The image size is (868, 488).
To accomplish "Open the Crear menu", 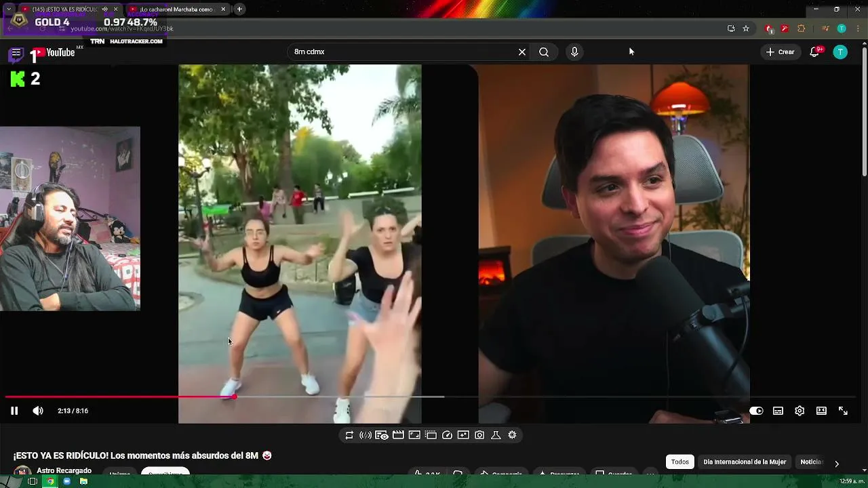I will point(780,52).
